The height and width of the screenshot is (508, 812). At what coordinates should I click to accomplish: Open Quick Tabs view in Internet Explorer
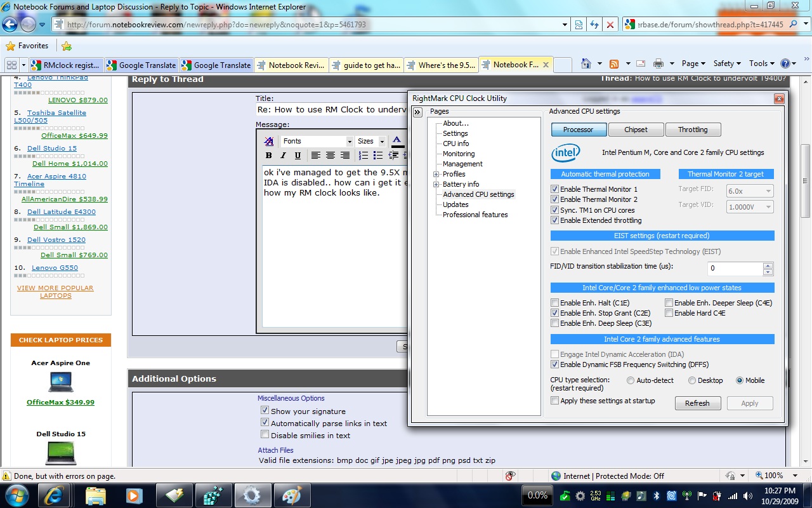[x=11, y=65]
